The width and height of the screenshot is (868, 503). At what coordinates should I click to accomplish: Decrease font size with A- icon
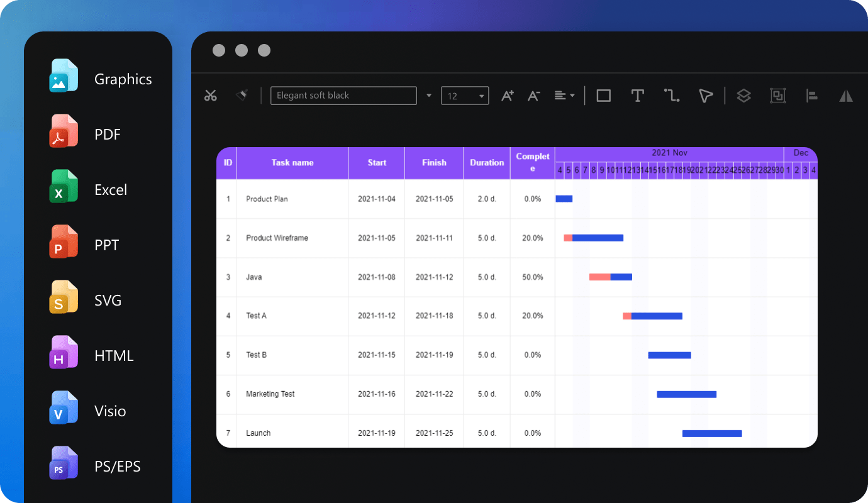(x=533, y=96)
